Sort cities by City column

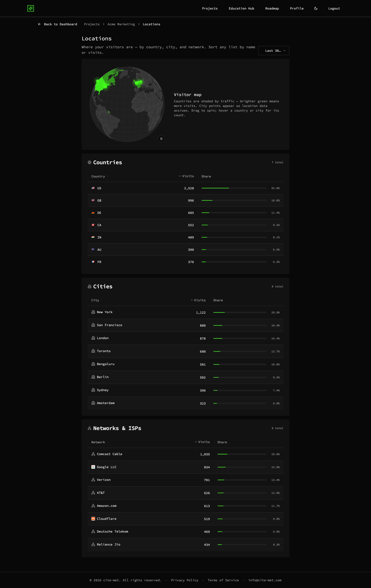(97, 300)
